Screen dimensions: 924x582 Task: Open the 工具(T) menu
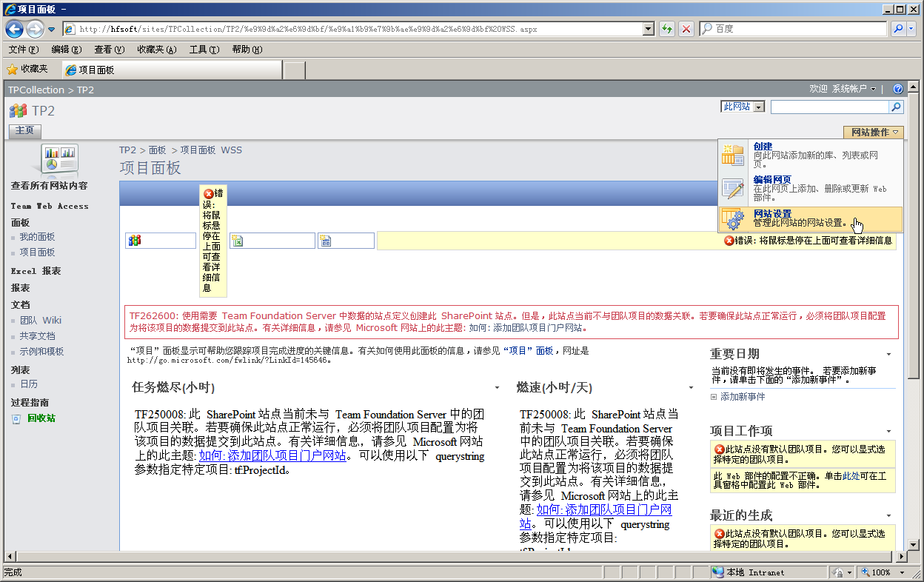point(204,50)
